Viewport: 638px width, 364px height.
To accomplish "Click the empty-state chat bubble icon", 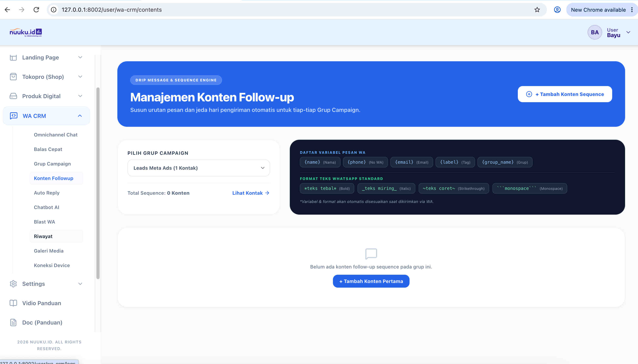I will click(x=371, y=254).
